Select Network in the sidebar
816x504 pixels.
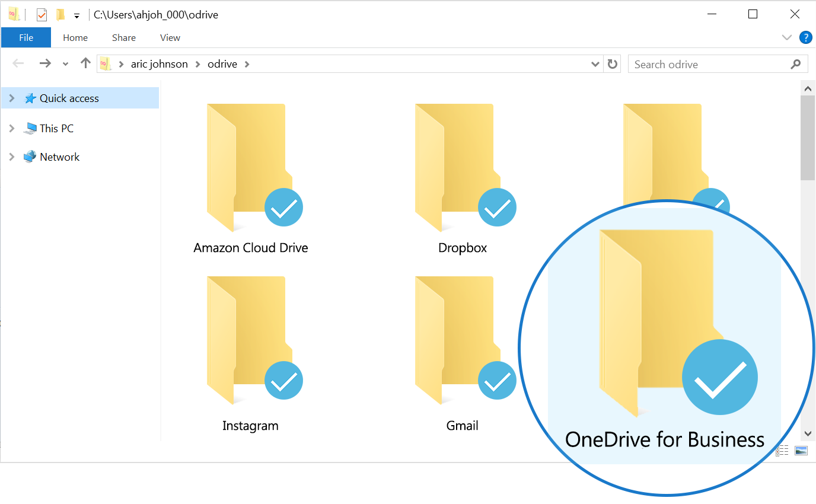[x=59, y=157]
